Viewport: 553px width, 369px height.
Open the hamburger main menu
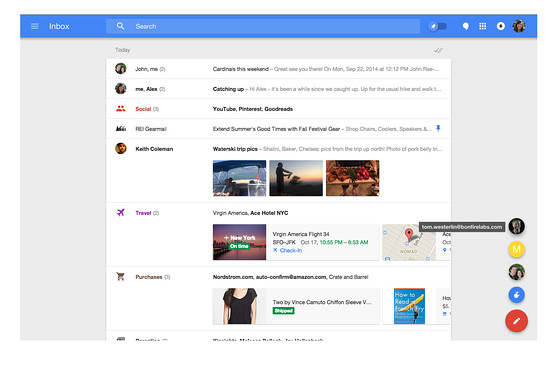click(35, 26)
